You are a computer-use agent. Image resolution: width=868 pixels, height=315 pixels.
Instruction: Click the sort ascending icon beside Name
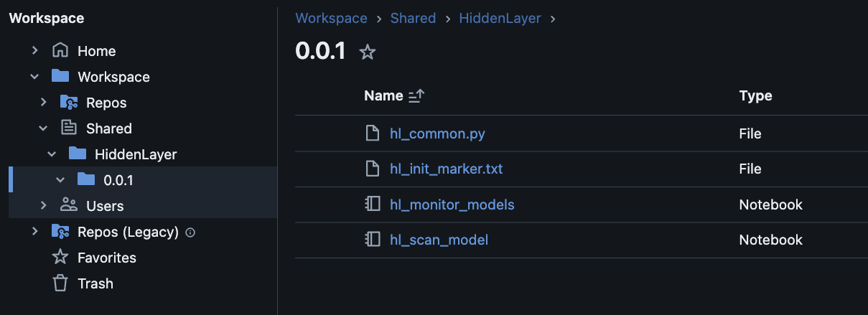click(416, 95)
